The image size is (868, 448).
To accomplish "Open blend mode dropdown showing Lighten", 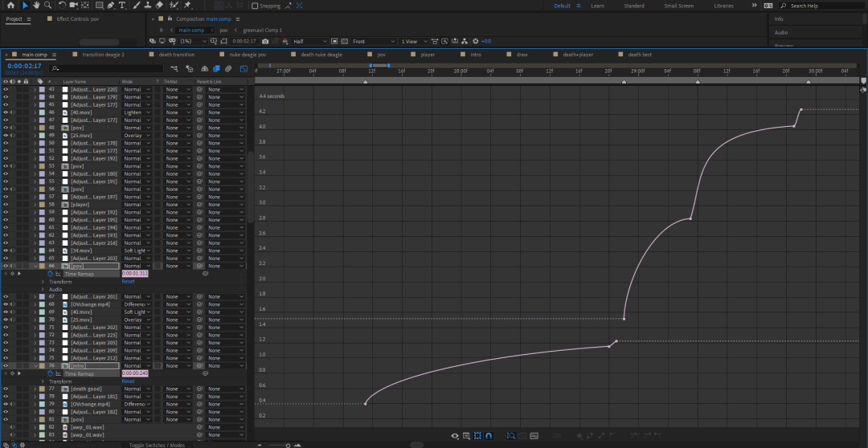I will tap(137, 112).
